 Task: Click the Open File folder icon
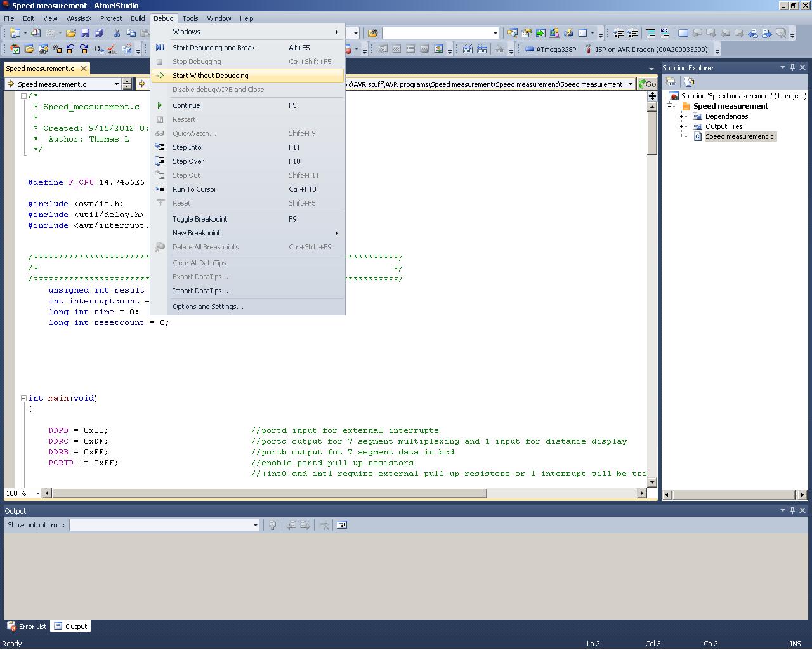(x=71, y=33)
